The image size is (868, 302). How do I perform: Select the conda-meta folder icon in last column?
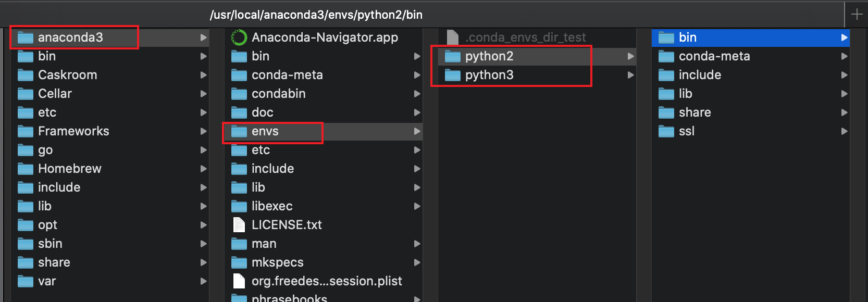coord(666,56)
